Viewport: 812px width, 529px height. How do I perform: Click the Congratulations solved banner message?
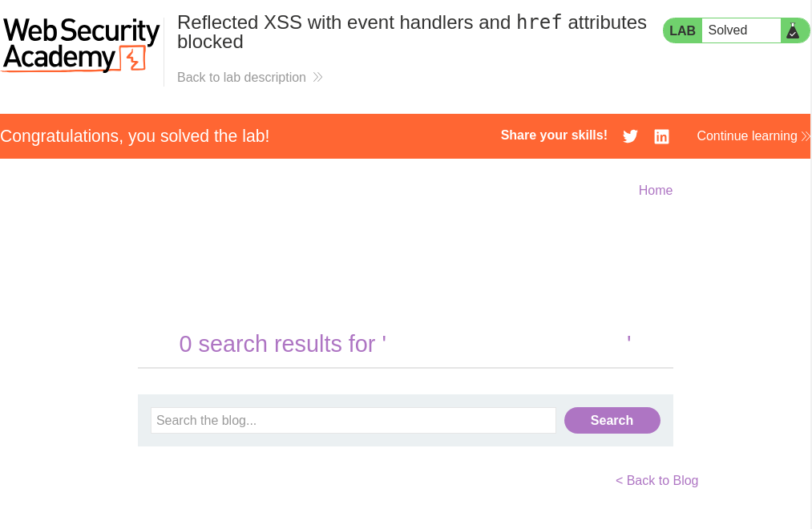pyautogui.click(x=135, y=136)
